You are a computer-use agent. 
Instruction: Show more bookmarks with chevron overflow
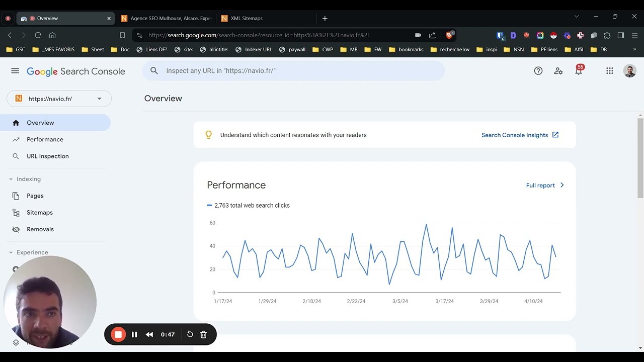[634, 50]
